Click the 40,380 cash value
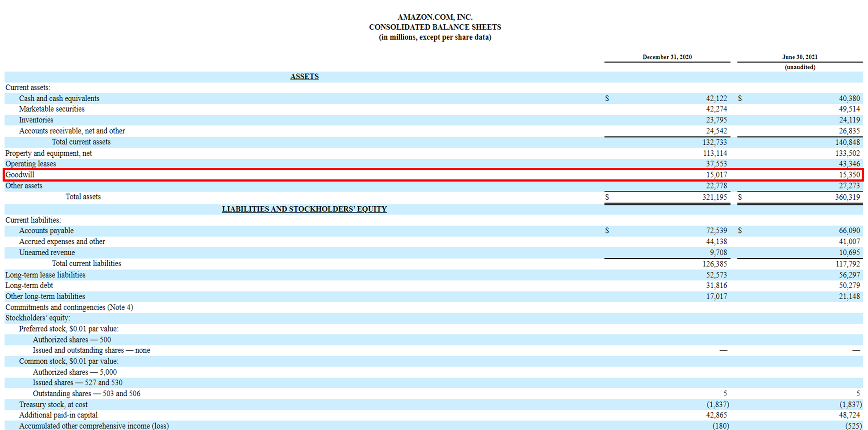The height and width of the screenshot is (430, 868). pyautogui.click(x=849, y=98)
